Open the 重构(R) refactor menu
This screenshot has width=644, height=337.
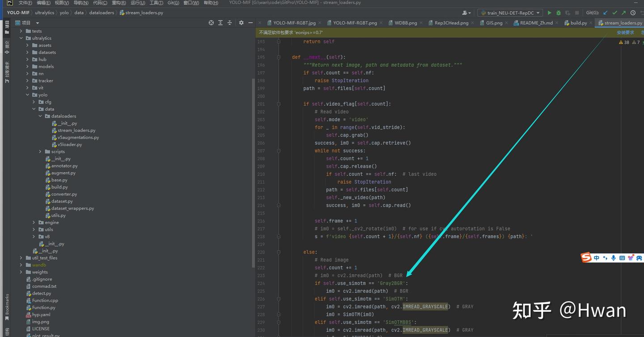tap(119, 3)
